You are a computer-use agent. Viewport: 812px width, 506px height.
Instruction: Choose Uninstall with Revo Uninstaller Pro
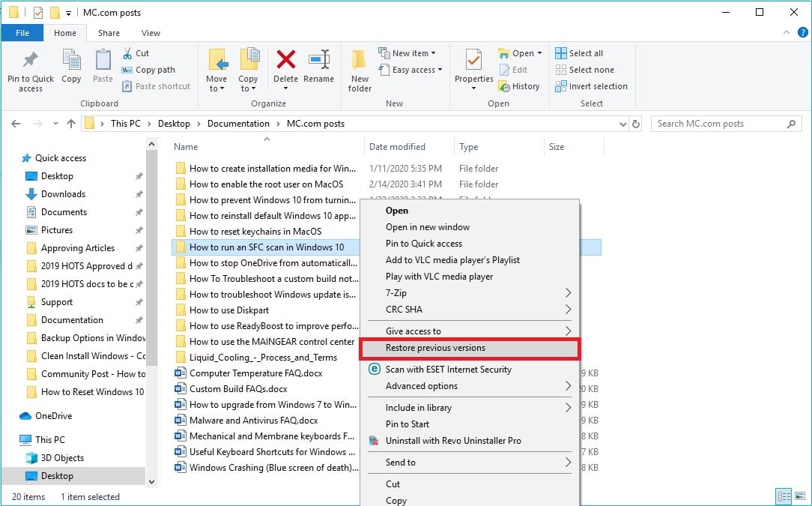[470, 441]
